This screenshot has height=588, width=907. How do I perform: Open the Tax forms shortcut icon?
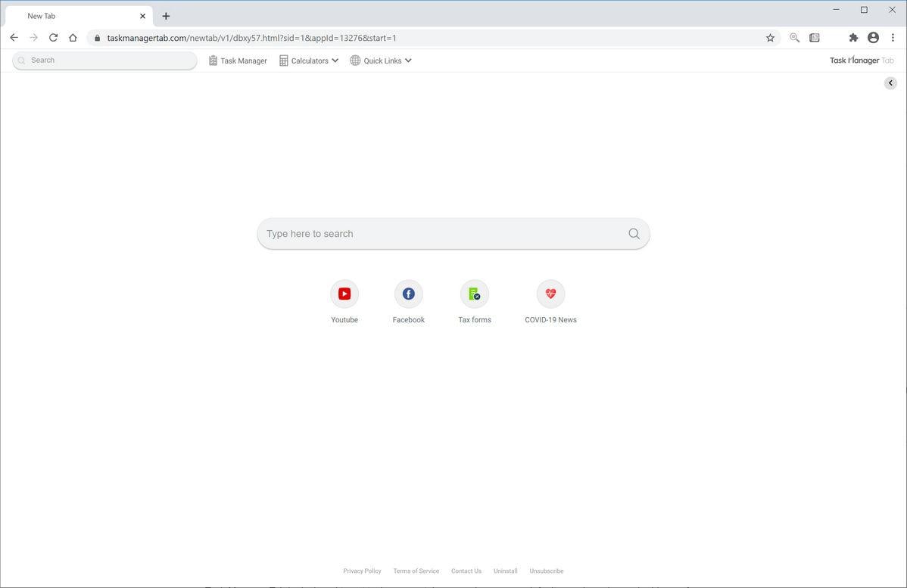pyautogui.click(x=475, y=294)
